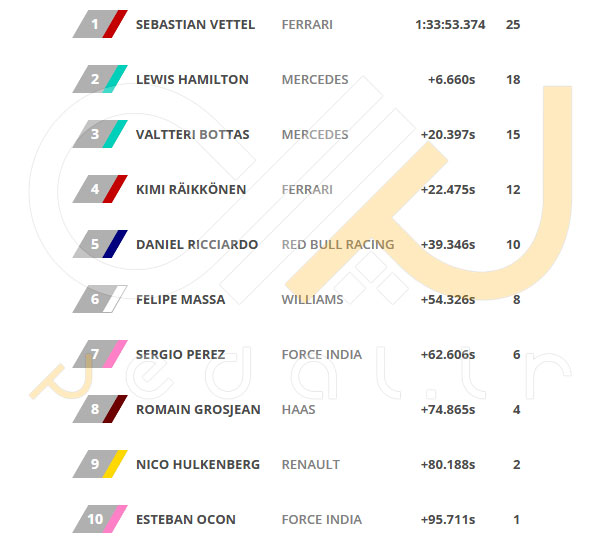Click the position 6 badge with white stripe

tap(100, 299)
